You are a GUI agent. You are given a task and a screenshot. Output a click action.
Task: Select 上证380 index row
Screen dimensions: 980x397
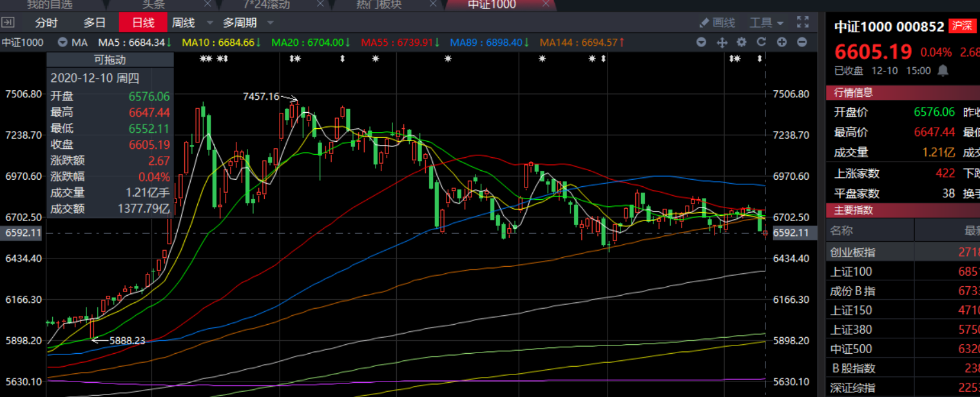903,329
